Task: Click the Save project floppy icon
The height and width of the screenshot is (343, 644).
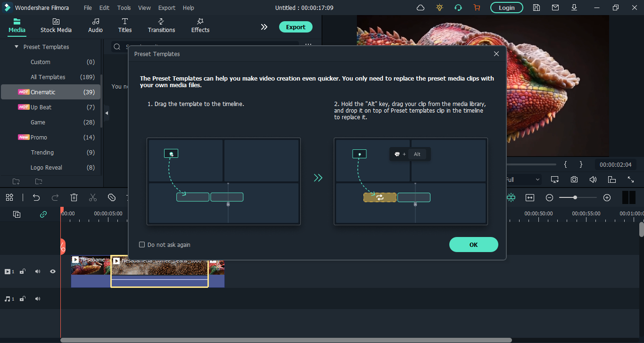Action: pos(536,8)
